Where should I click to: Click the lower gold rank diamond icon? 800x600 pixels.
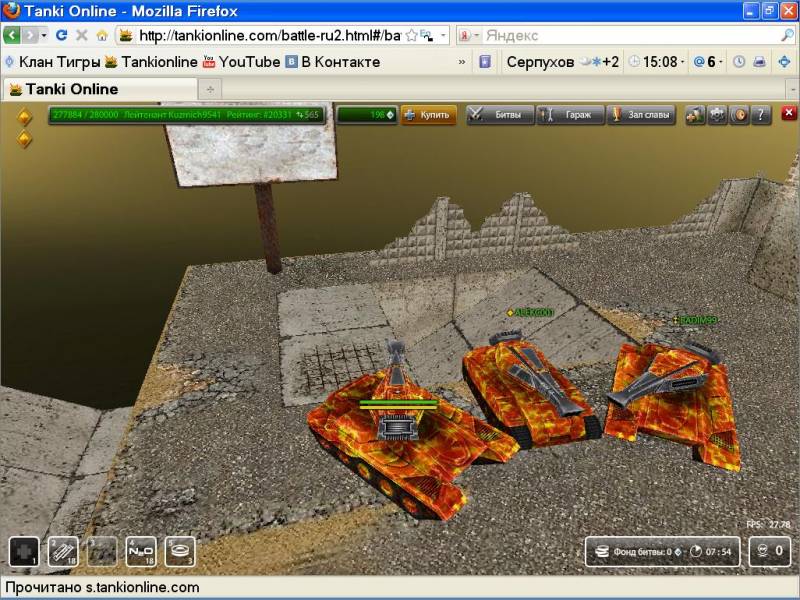24,138
